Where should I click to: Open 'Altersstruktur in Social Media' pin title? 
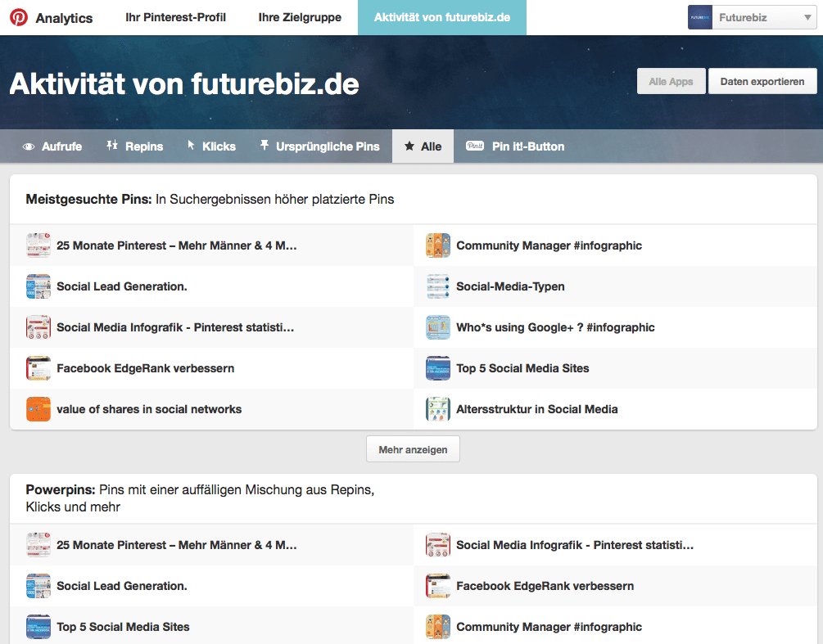pos(537,409)
